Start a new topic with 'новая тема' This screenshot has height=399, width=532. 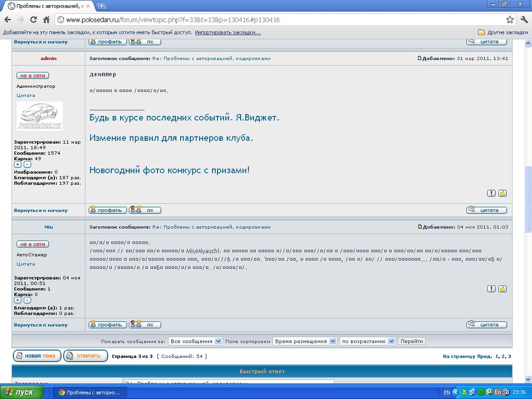click(37, 356)
